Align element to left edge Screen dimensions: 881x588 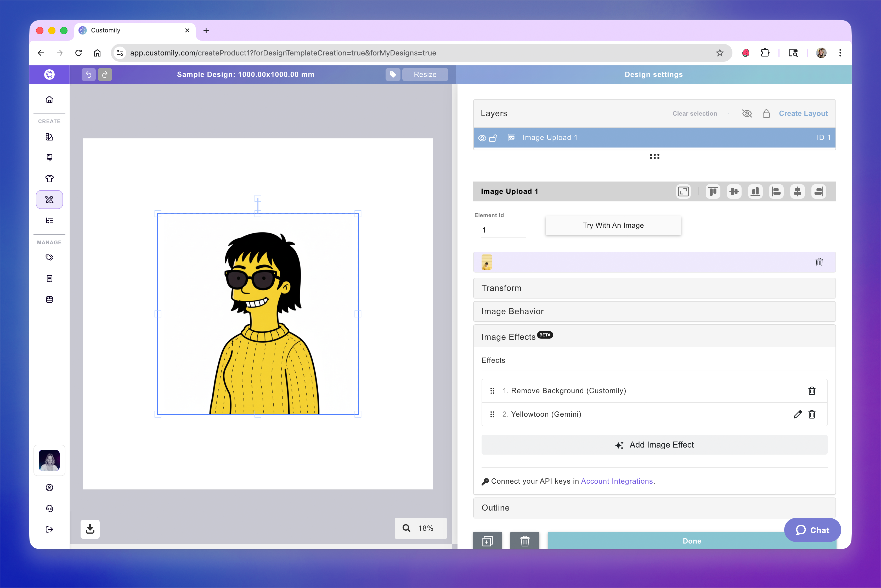click(776, 192)
